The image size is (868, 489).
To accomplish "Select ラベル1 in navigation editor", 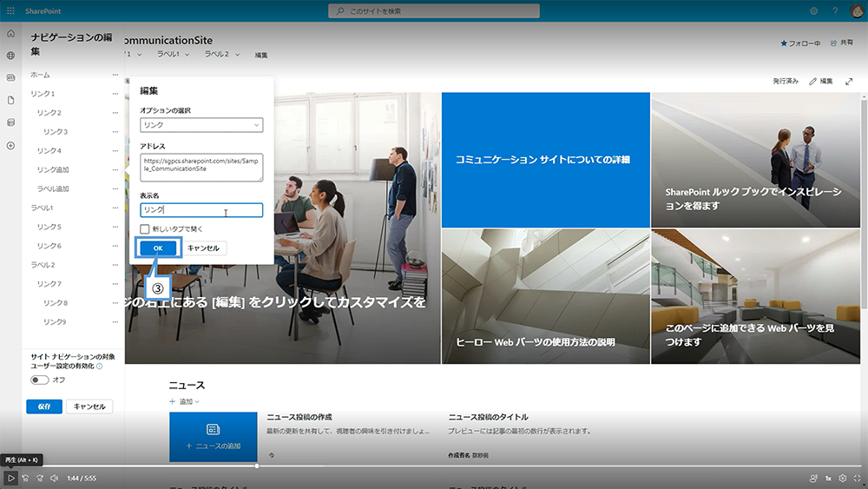I will tap(42, 208).
